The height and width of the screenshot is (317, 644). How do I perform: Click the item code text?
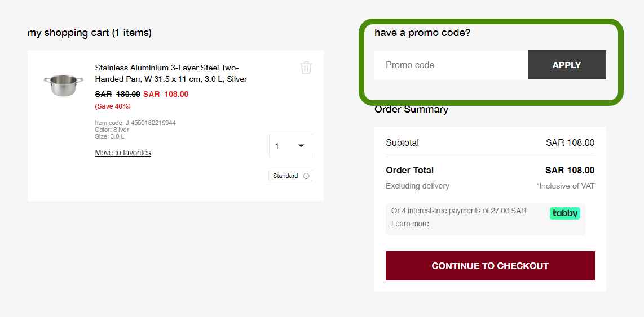135,123
